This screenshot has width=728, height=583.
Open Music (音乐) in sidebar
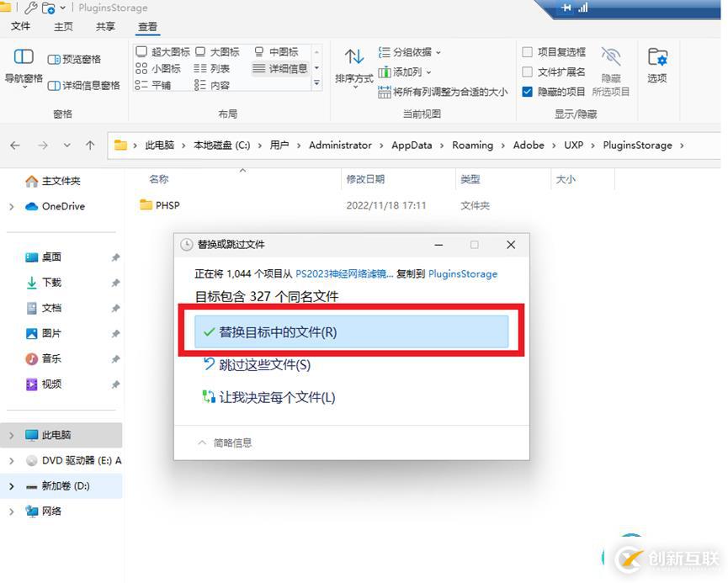[43, 358]
